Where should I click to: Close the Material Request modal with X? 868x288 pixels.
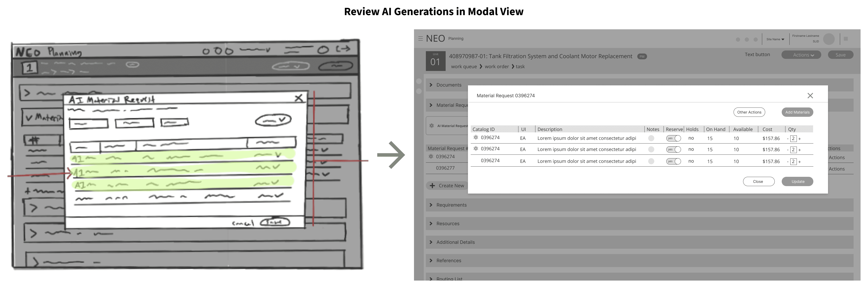tap(810, 96)
